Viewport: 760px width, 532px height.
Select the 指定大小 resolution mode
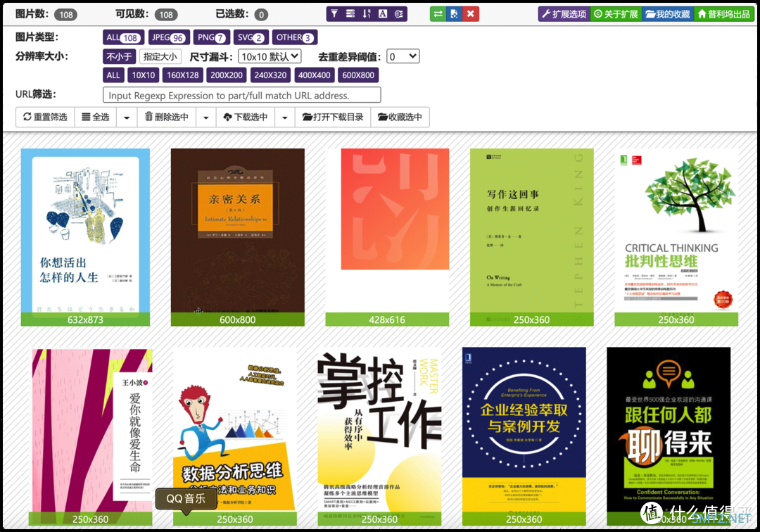(160, 57)
